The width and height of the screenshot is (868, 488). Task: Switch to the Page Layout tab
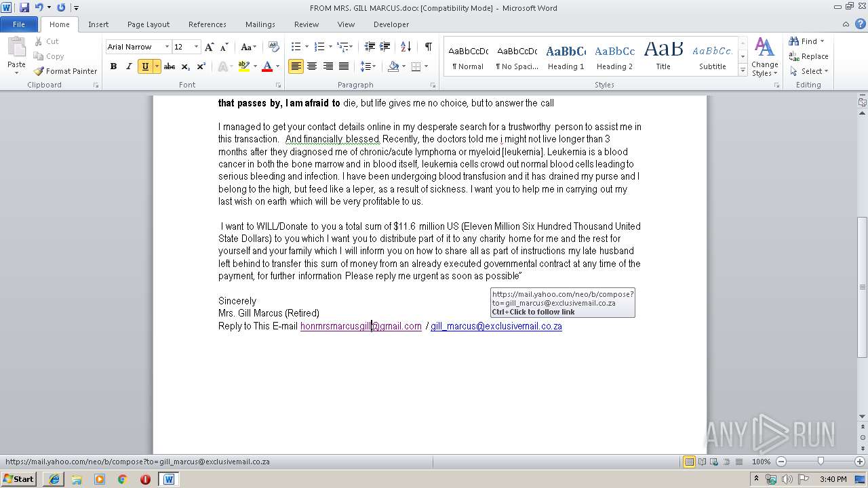[x=149, y=24]
